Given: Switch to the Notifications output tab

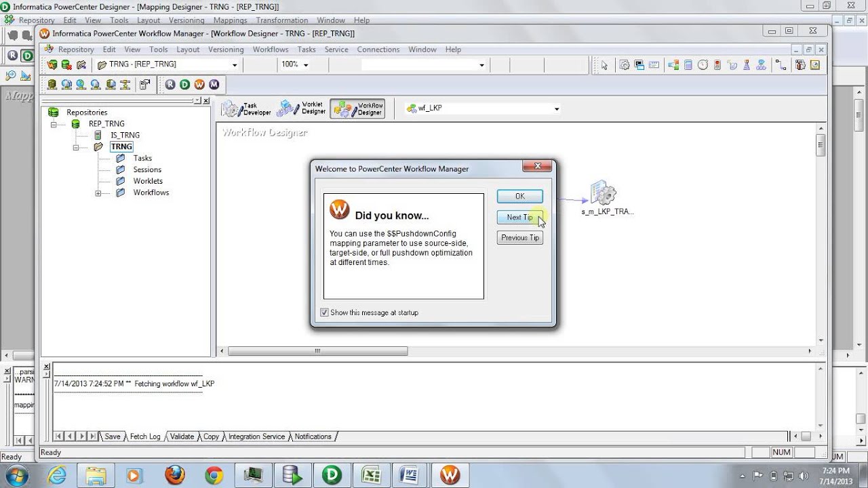Looking at the screenshot, I should tap(313, 436).
